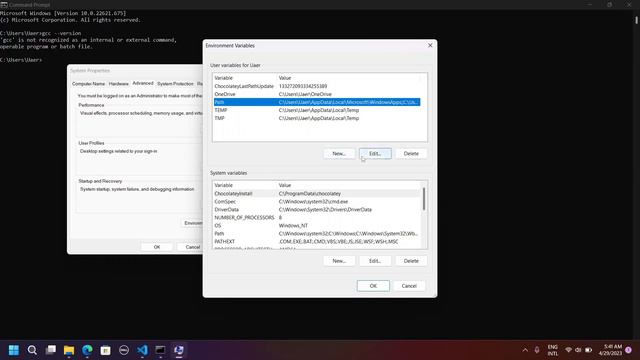
Task: Select the ChocolateyInstall system variable
Action: click(317, 193)
